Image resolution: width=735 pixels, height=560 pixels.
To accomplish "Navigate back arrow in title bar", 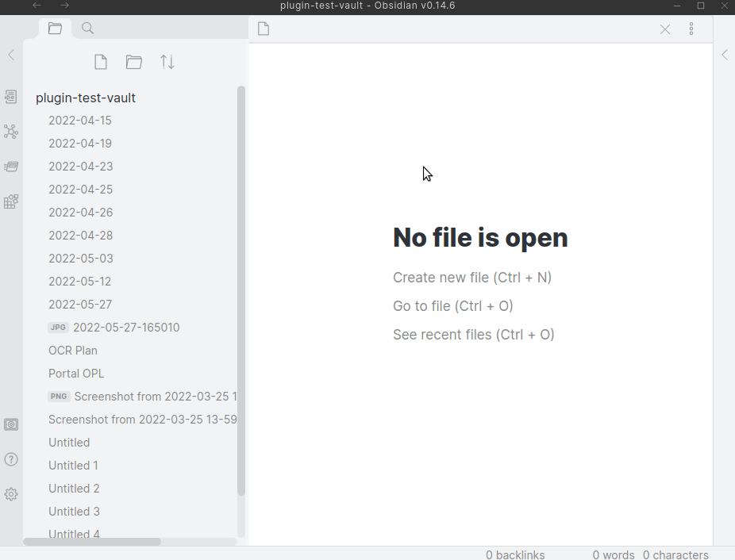I will coord(37,5).
